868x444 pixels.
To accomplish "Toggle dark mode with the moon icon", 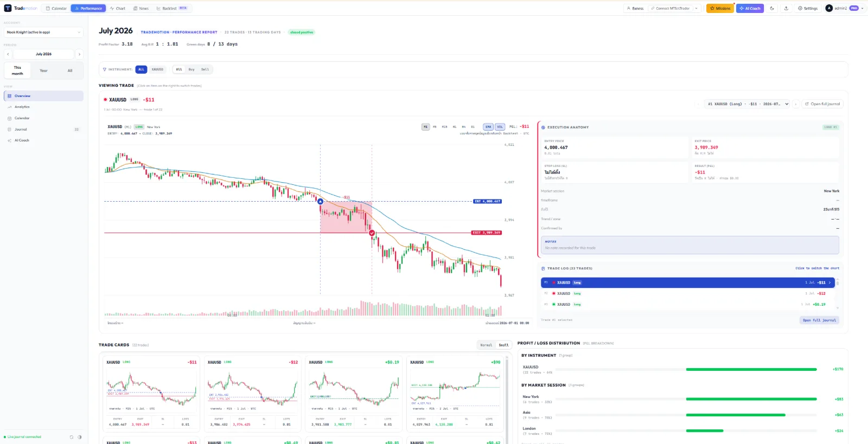I will pos(772,8).
